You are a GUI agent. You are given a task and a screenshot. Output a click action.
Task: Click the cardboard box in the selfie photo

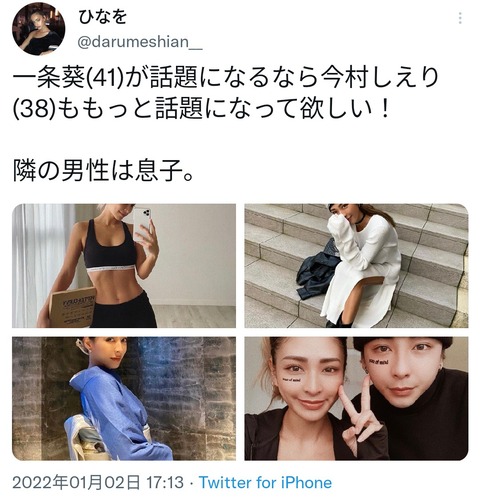pyautogui.click(x=72, y=307)
